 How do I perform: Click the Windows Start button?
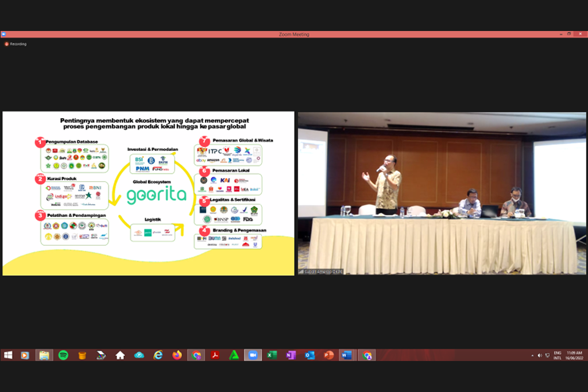pyautogui.click(x=8, y=355)
